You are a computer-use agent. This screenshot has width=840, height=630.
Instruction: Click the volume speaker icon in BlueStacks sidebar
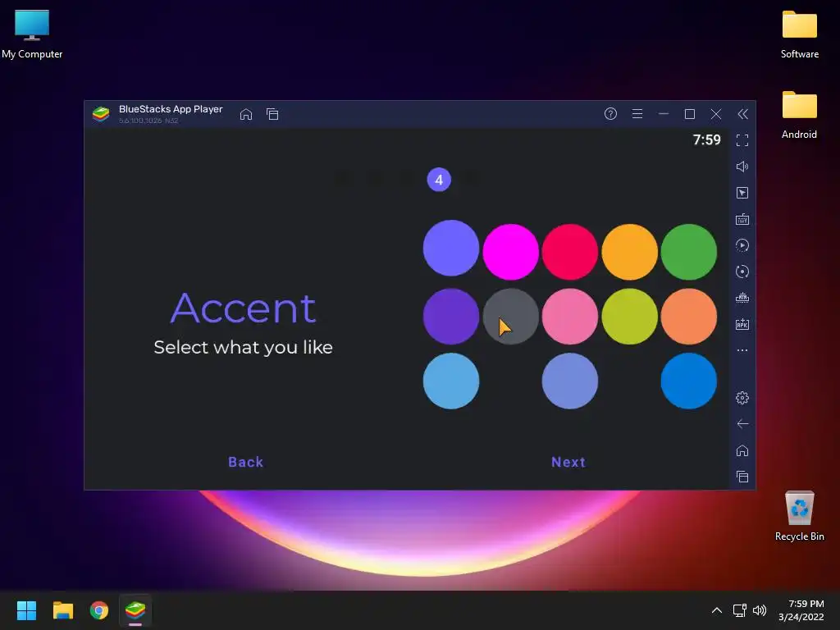(x=742, y=167)
